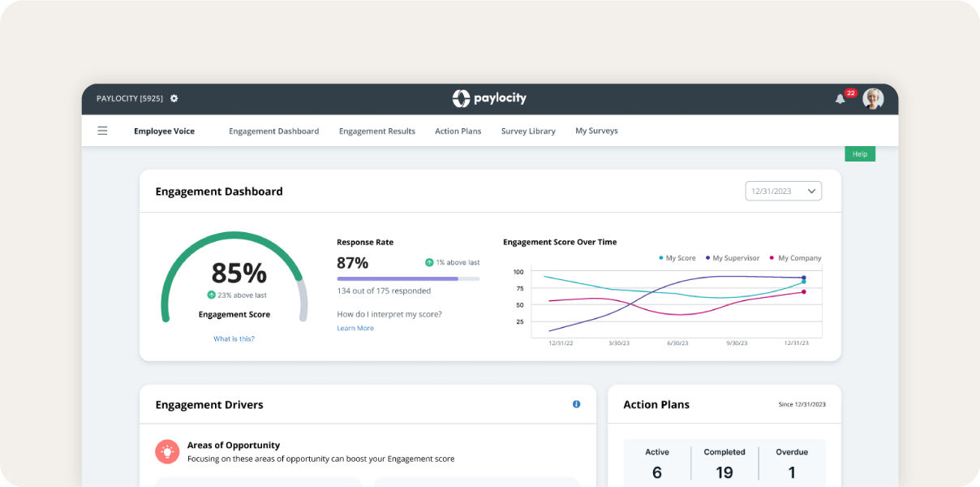Click the info icon on Engagement Drivers
The width and height of the screenshot is (980, 487).
point(576,404)
